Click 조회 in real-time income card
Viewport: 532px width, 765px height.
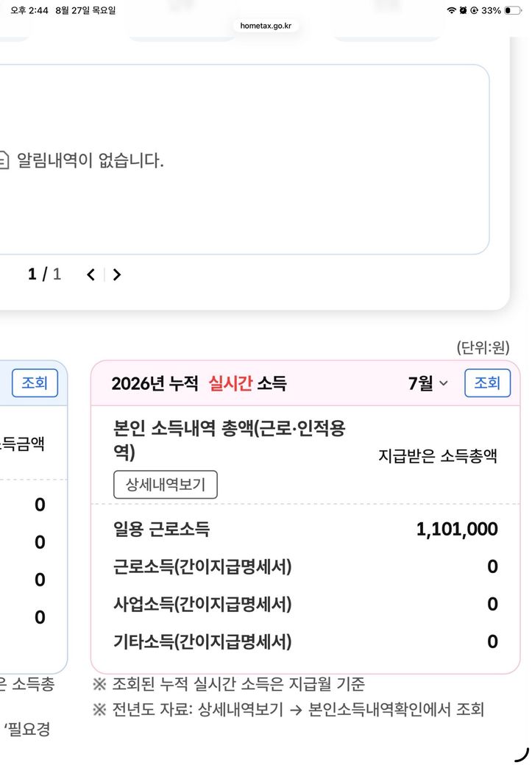487,383
